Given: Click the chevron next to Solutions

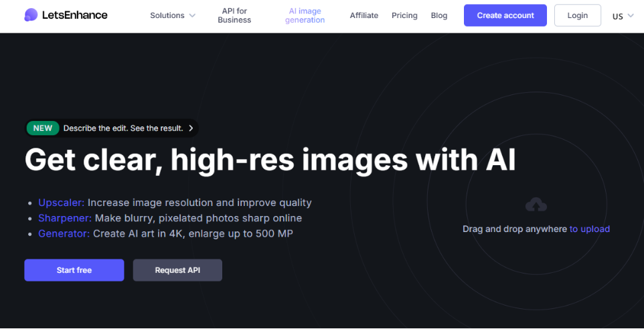Looking at the screenshot, I should pyautogui.click(x=192, y=15).
